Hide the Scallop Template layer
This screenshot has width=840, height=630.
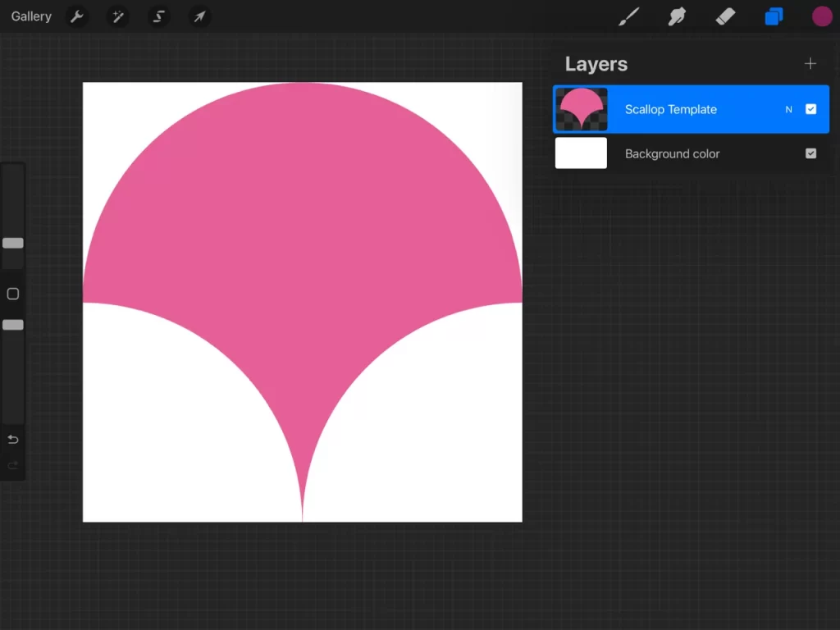[811, 109]
